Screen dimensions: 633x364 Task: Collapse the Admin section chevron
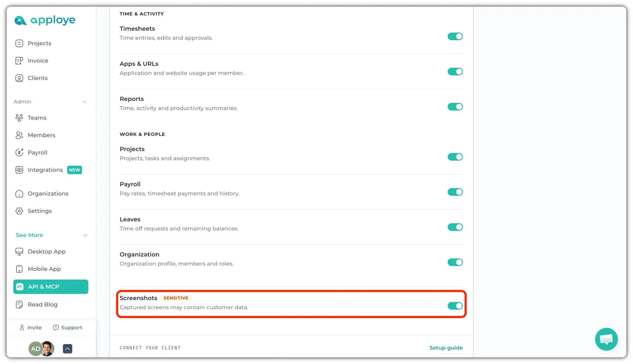(x=85, y=102)
